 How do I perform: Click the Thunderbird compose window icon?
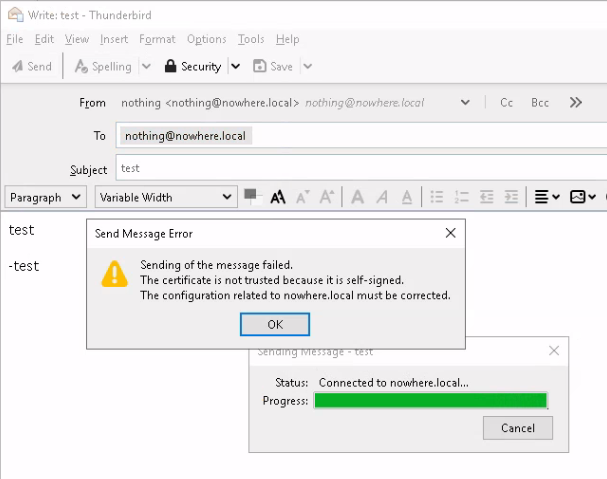pos(15,15)
